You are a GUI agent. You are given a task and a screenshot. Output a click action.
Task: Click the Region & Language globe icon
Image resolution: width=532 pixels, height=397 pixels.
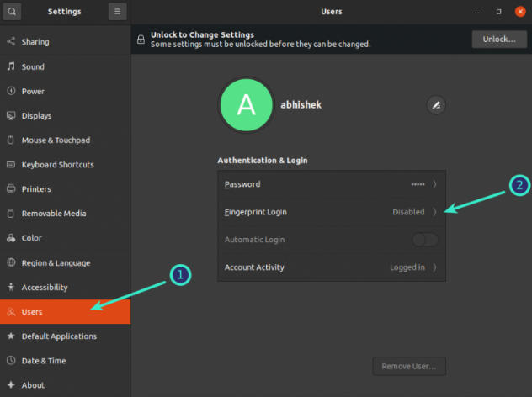tap(11, 262)
